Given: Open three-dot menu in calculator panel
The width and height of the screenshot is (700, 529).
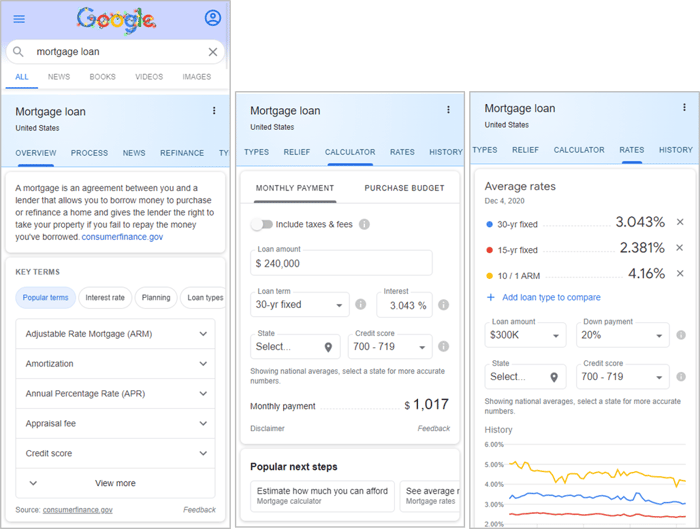Looking at the screenshot, I should (447, 110).
